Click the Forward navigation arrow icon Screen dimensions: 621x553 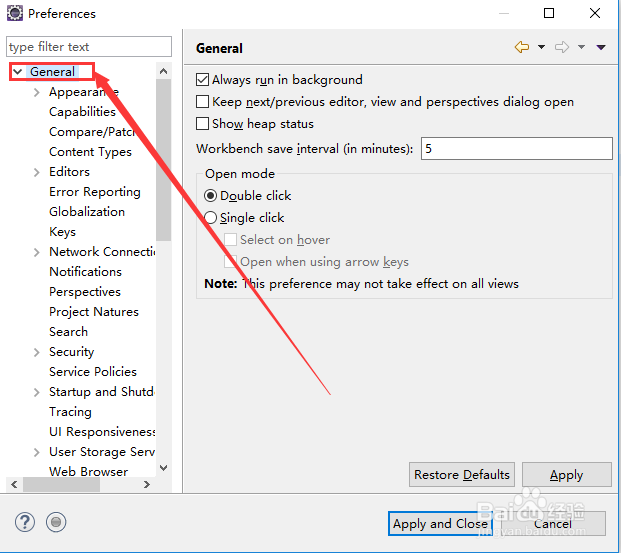562,47
